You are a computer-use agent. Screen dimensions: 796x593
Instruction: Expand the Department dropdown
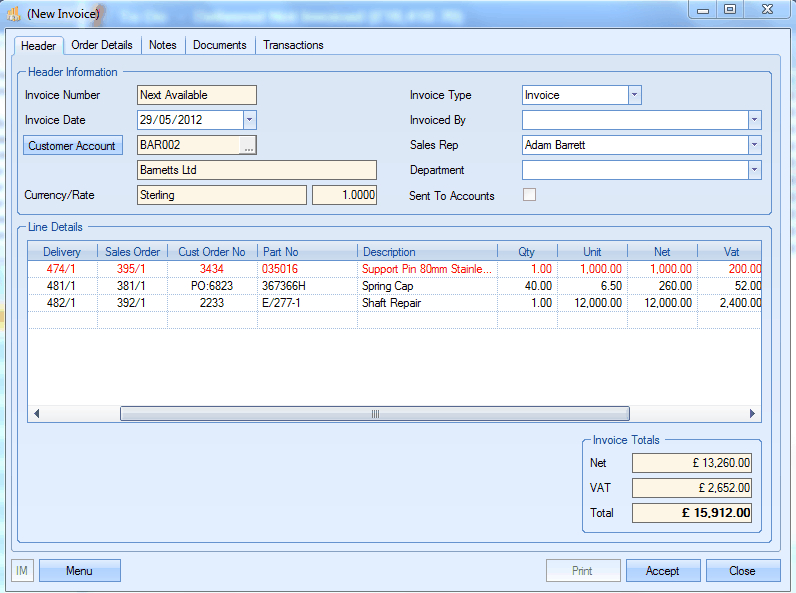pos(754,170)
